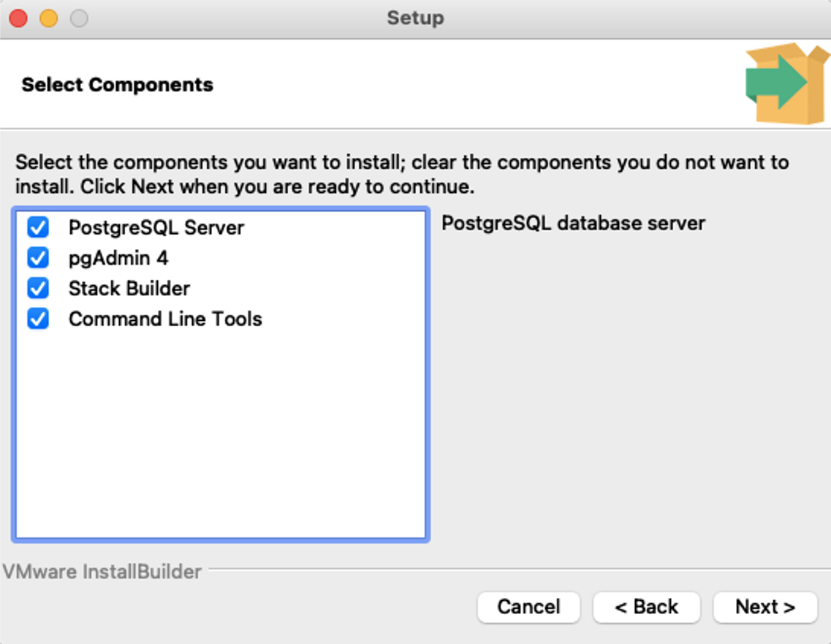831x644 pixels.
Task: Click the grayed-out zoom window button
Action: tap(79, 18)
